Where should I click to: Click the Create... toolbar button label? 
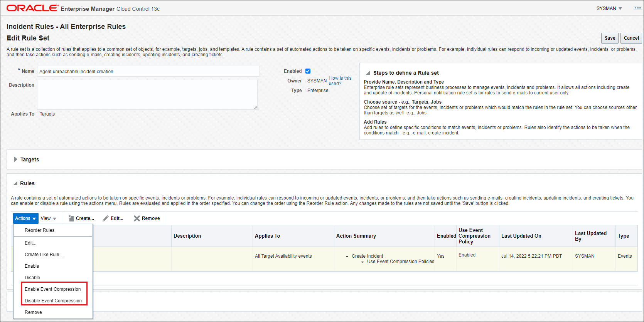pos(85,218)
